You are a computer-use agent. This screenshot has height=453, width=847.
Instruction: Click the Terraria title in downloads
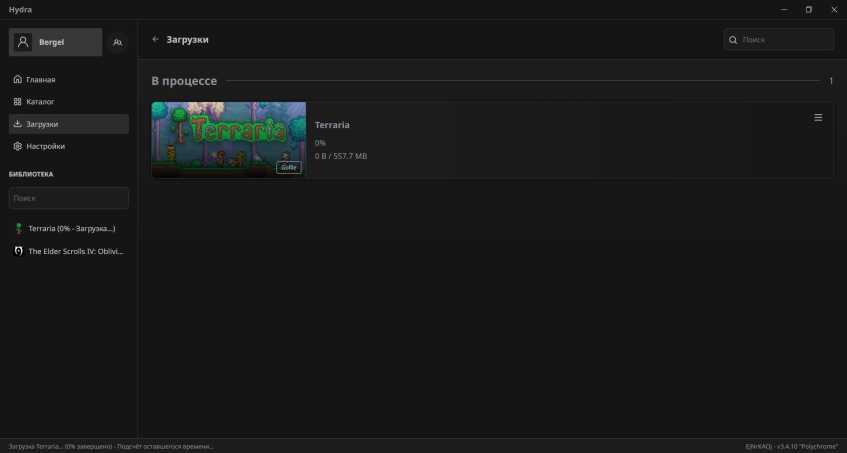pyautogui.click(x=332, y=125)
